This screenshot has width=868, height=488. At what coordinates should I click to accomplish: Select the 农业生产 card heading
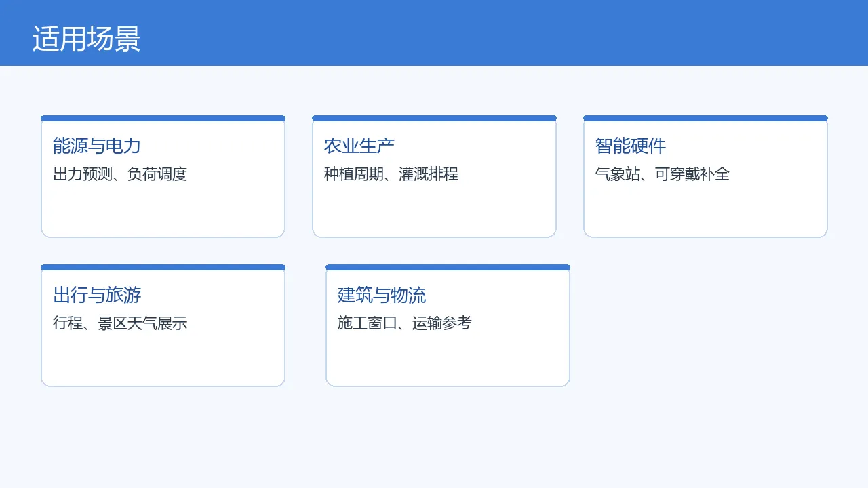coord(359,146)
